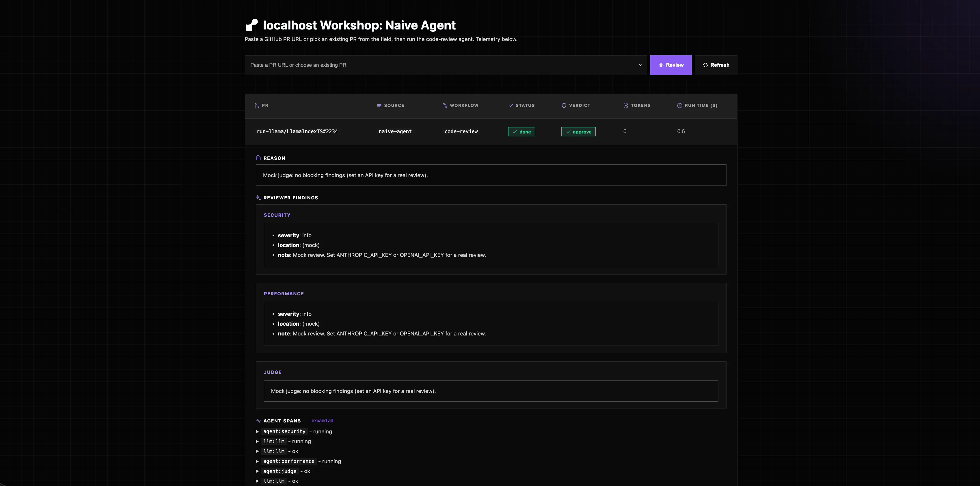The width and height of the screenshot is (980, 486).
Task: Click the circular arrows icon in Refresh
Action: click(705, 65)
